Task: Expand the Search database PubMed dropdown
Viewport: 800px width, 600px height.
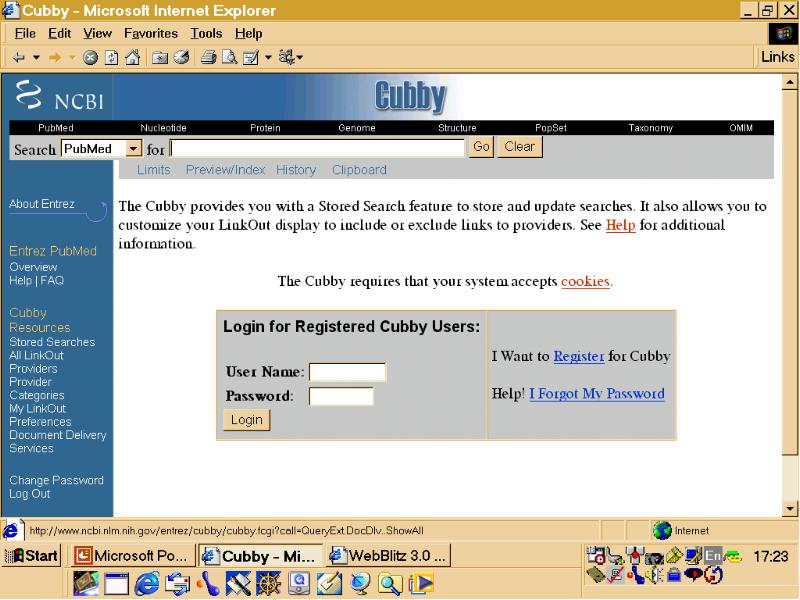Action: point(133,148)
